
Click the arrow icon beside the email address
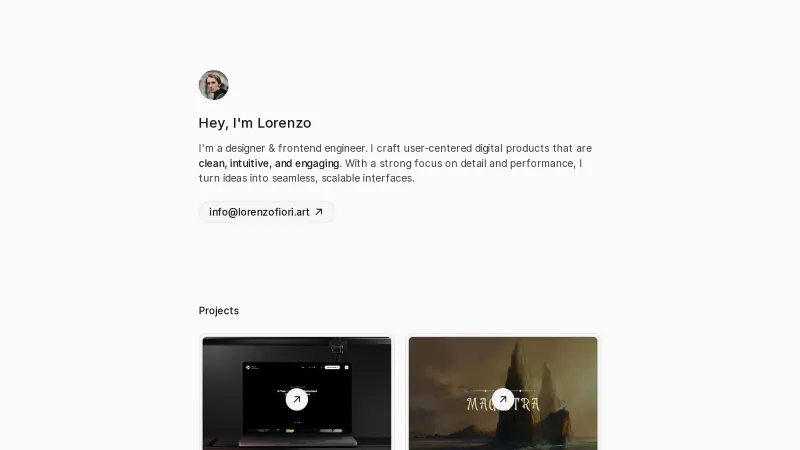(319, 212)
